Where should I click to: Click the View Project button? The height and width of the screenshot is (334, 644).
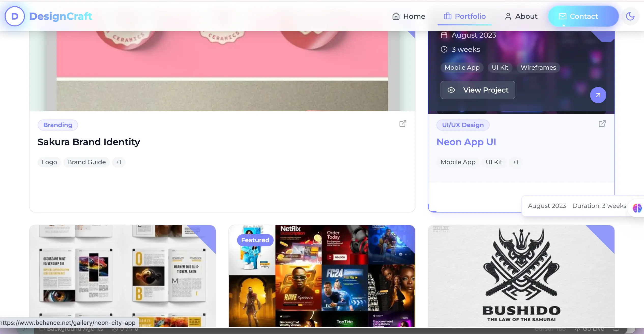tap(478, 90)
